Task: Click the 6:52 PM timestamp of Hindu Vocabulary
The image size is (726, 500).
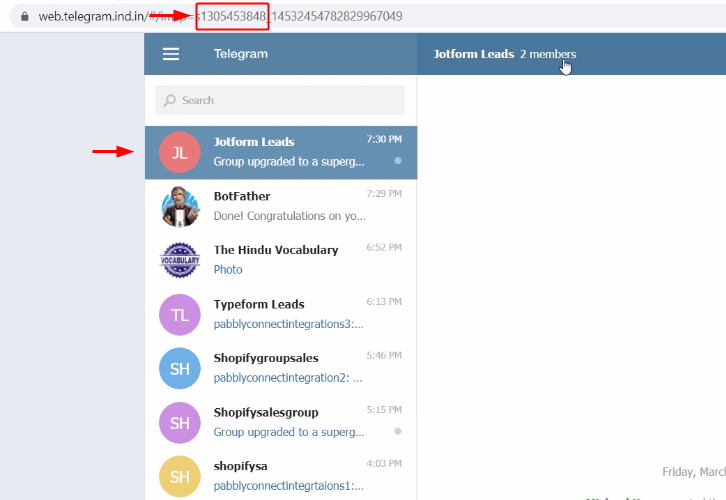Action: (384, 247)
